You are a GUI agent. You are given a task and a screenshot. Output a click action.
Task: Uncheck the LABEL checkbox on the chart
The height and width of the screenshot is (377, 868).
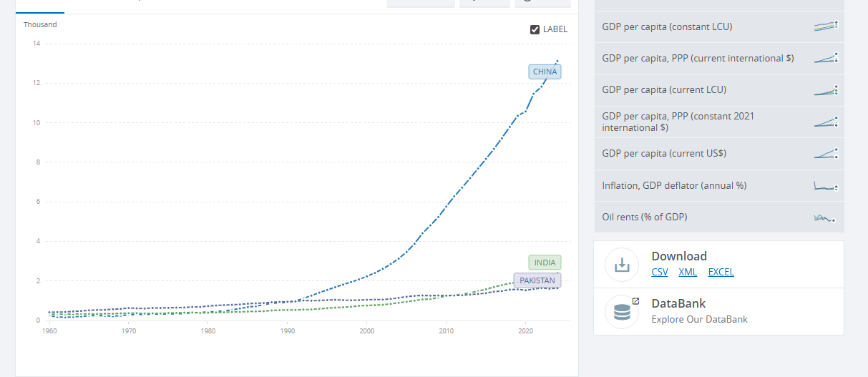[x=535, y=29]
